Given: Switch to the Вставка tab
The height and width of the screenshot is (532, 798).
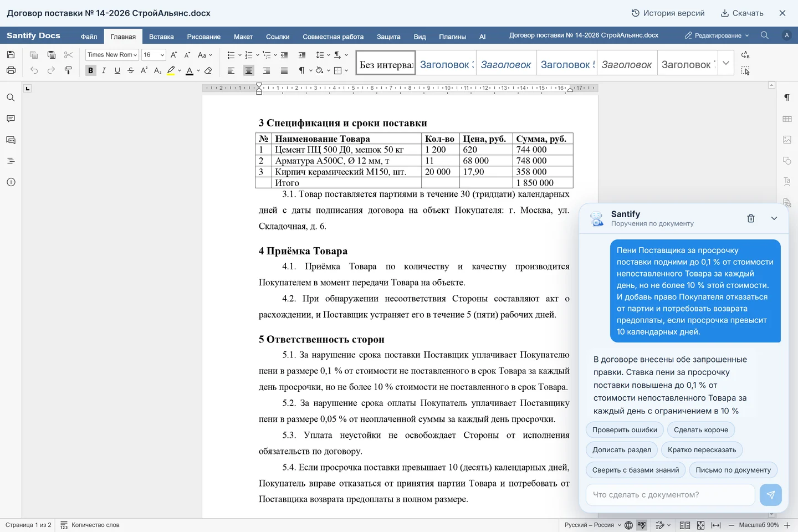Looking at the screenshot, I should (x=161, y=37).
